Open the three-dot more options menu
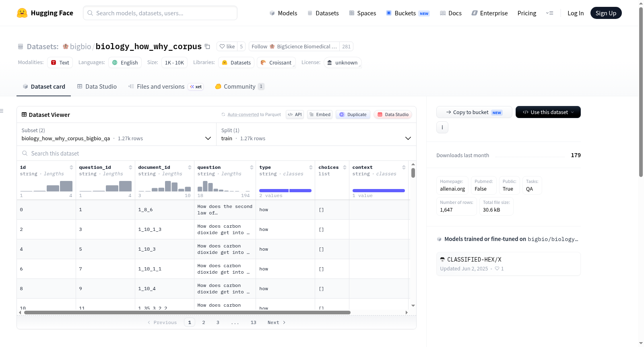Image resolution: width=644 pixels, height=347 pixels. pos(442,127)
